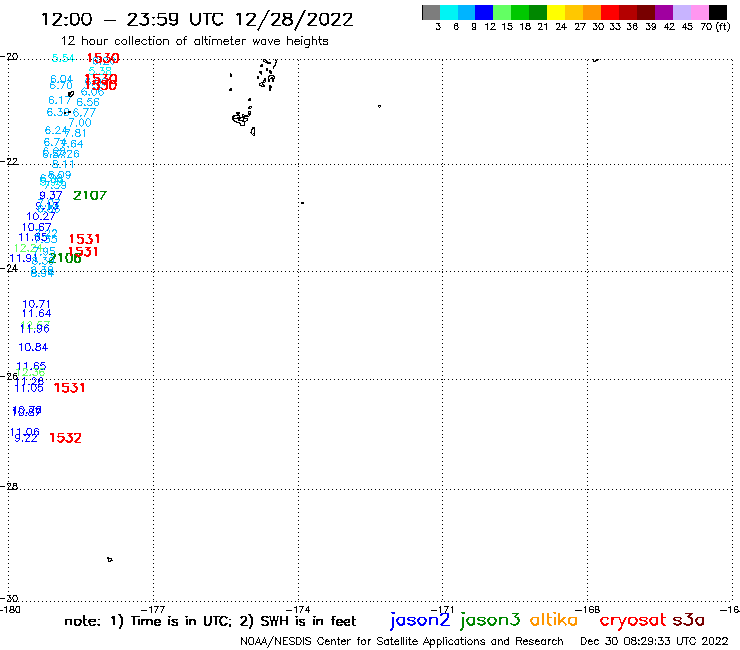740x650 pixels.
Task: Click the purple legend color swatch
Action: 664,12
